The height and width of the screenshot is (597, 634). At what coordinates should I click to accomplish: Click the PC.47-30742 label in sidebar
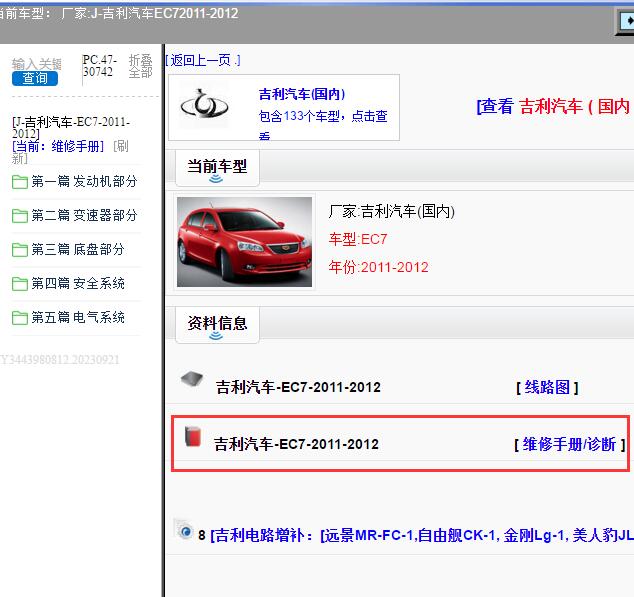click(100, 66)
